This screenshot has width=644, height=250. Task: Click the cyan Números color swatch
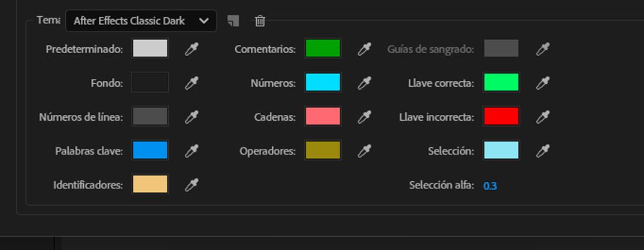(323, 83)
